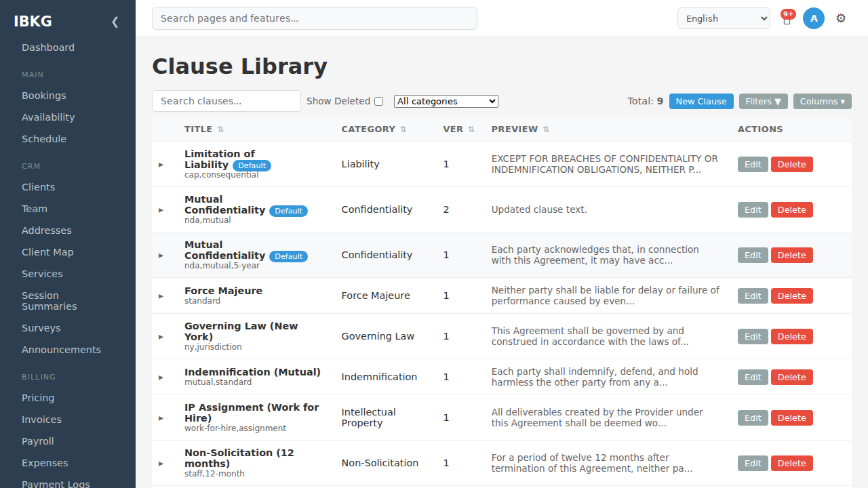Image resolution: width=868 pixels, height=488 pixels.
Task: Open the settings gear icon
Action: (841, 18)
